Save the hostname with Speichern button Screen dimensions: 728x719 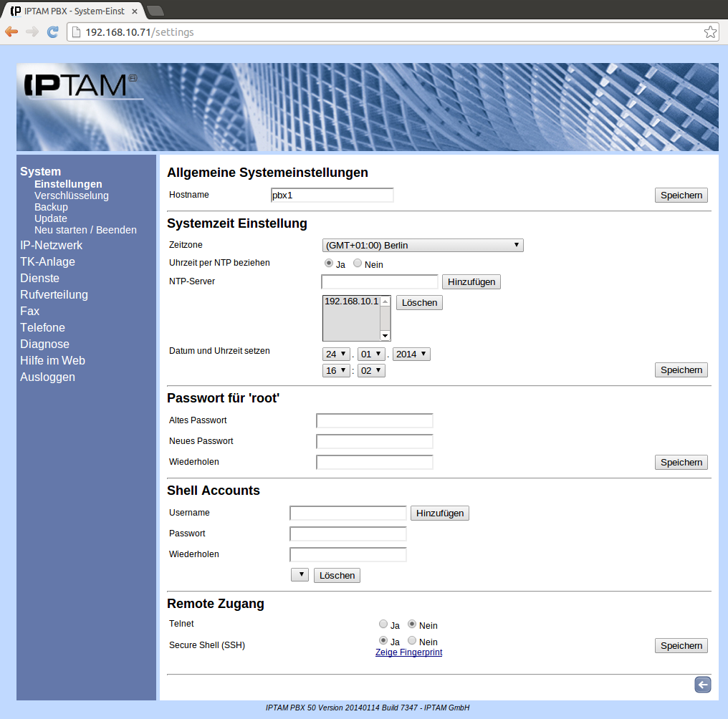(x=681, y=196)
